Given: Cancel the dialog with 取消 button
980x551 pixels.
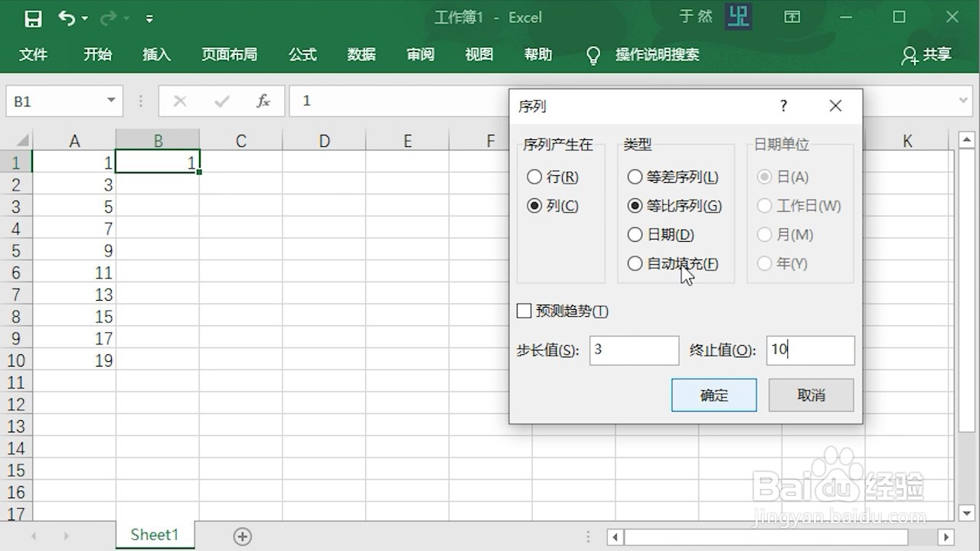Looking at the screenshot, I should click(810, 395).
